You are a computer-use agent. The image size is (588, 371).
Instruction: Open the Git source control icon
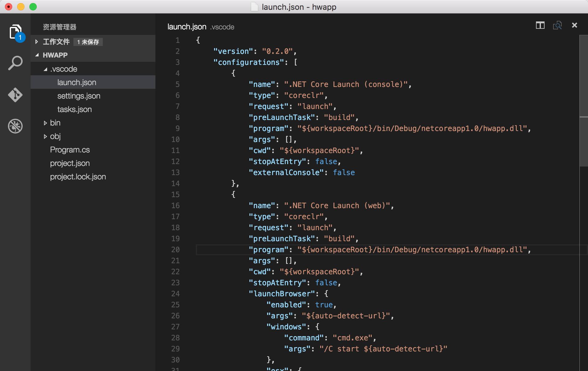click(15, 95)
